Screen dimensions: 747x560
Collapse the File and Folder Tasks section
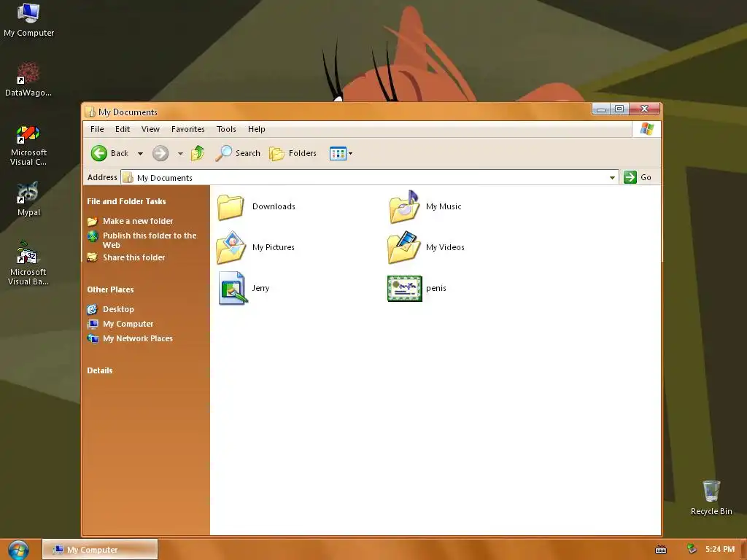click(126, 201)
